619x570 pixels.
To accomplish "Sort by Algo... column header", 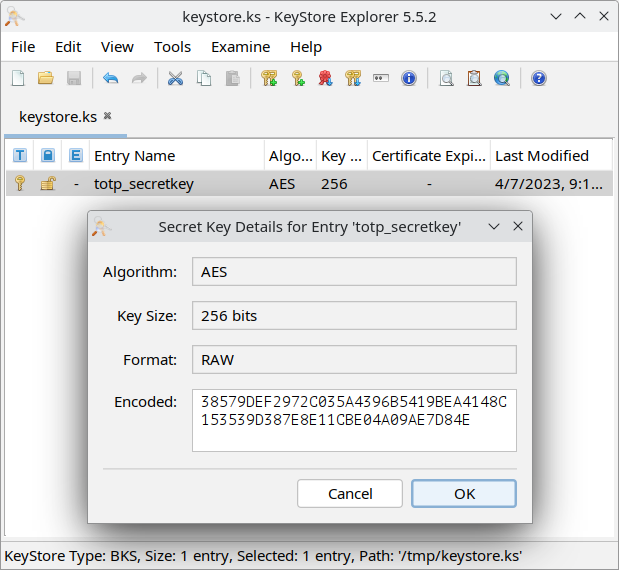I will click(x=291, y=156).
